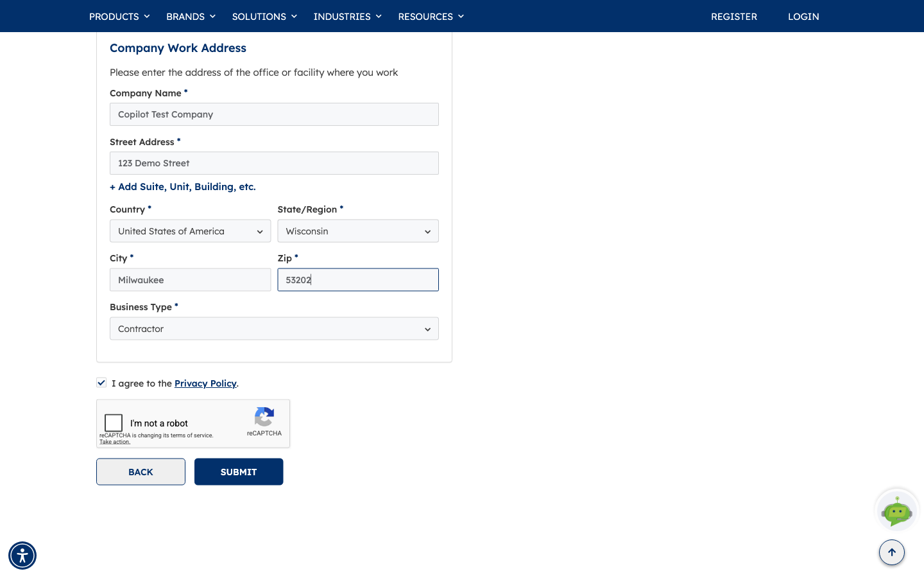The image size is (924, 578).
Task: Click the Company Work Address heading
Action: (178, 48)
